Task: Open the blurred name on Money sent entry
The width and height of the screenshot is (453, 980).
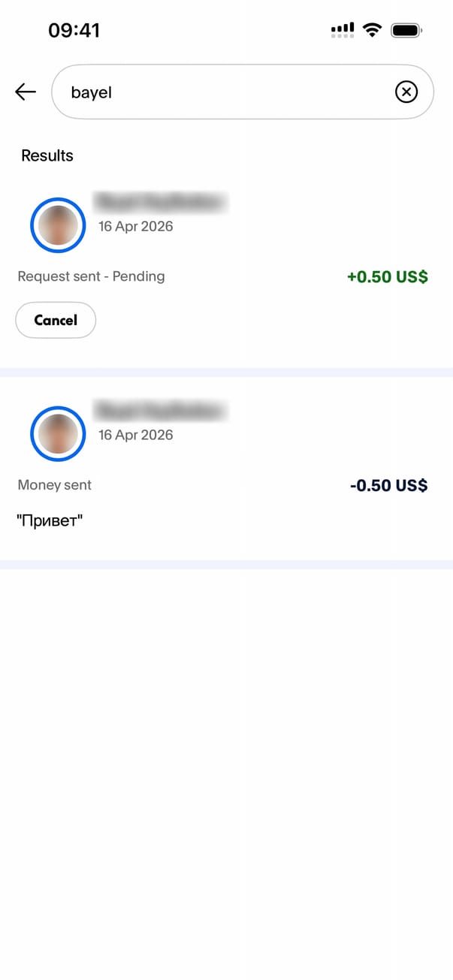Action: [x=159, y=411]
